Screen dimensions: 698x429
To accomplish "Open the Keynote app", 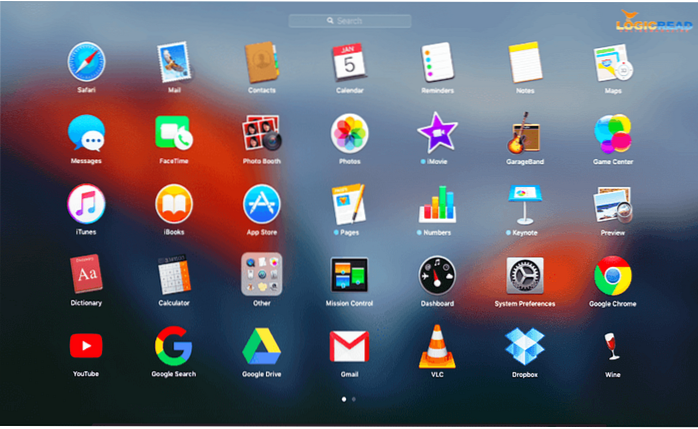I will point(524,204).
